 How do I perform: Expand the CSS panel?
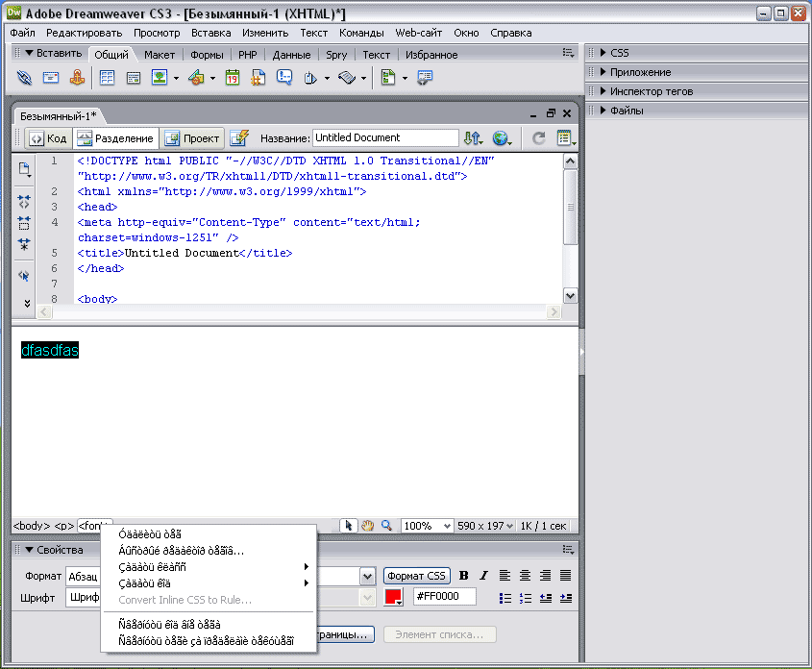click(x=603, y=53)
